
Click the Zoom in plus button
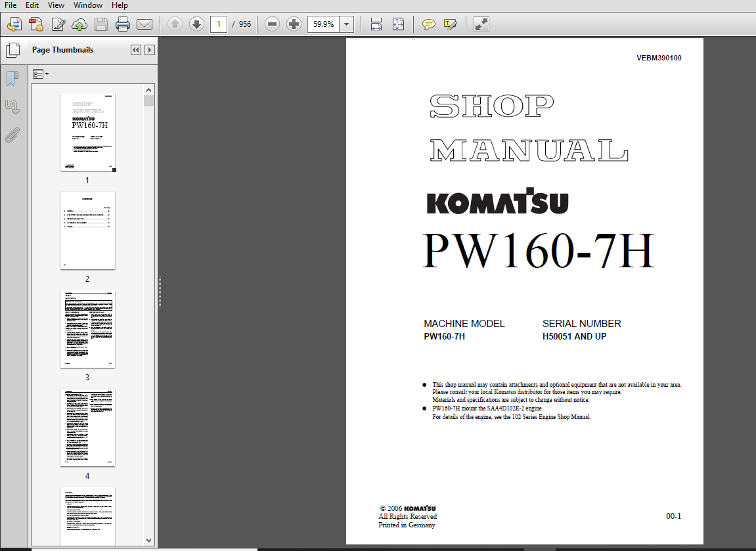(x=294, y=24)
